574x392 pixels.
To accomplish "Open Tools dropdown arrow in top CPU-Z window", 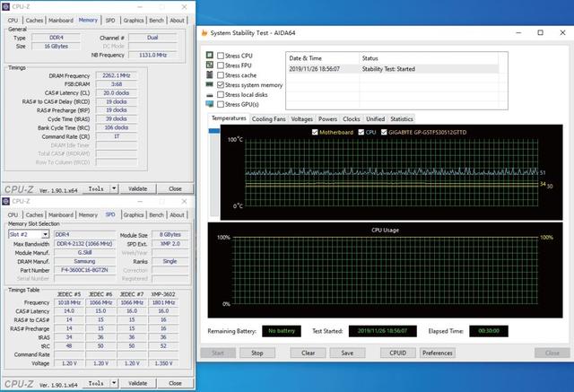I will [114, 189].
